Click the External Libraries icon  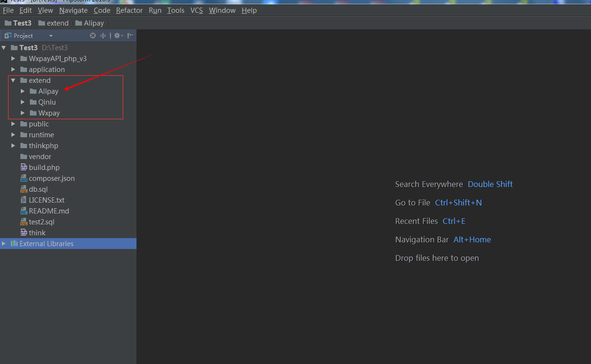coord(14,244)
